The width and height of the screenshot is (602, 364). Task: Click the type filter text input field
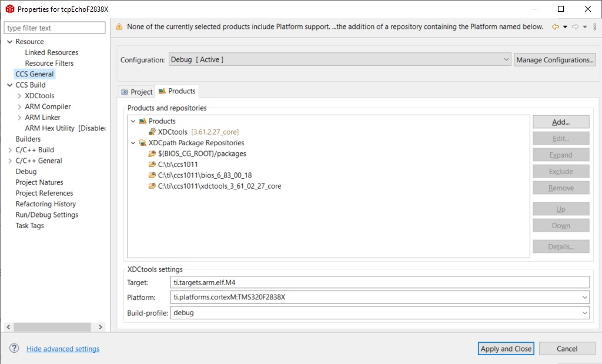click(55, 27)
